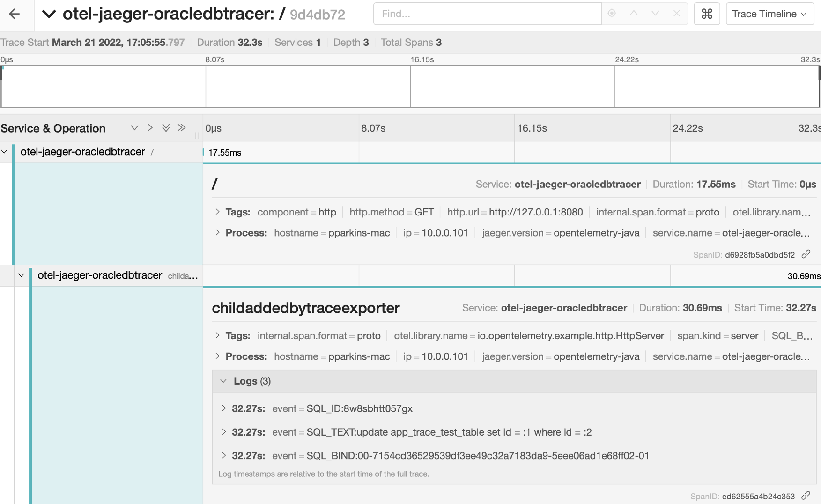Click the http.url tag value http://127.0.0.1:8080
Image resolution: width=821 pixels, height=504 pixels.
tap(536, 212)
